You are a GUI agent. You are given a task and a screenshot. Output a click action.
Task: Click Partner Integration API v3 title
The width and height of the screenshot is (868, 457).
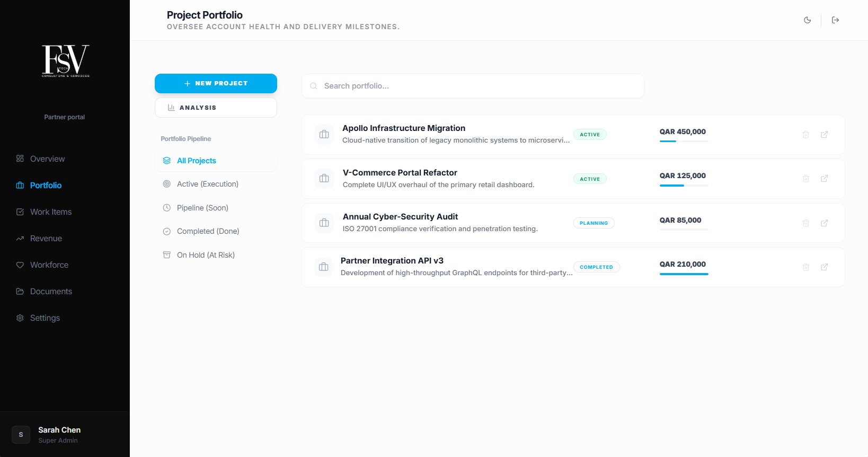(x=392, y=261)
